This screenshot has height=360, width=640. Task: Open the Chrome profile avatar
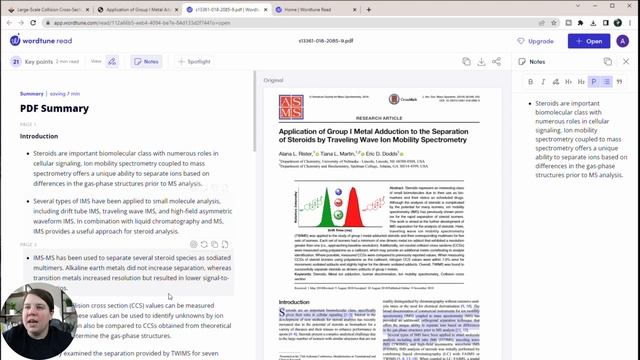(x=618, y=23)
